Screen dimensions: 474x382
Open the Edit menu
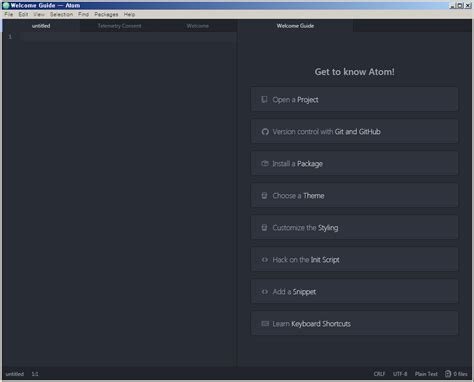click(23, 14)
